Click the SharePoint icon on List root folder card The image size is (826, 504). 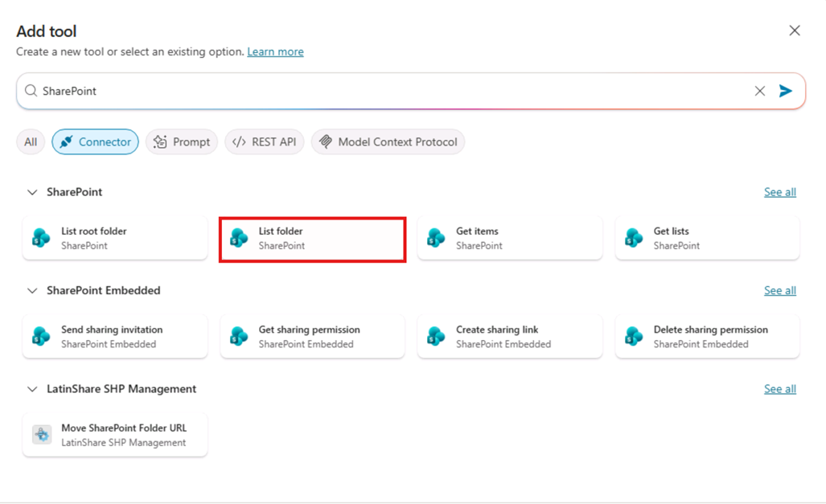(41, 238)
